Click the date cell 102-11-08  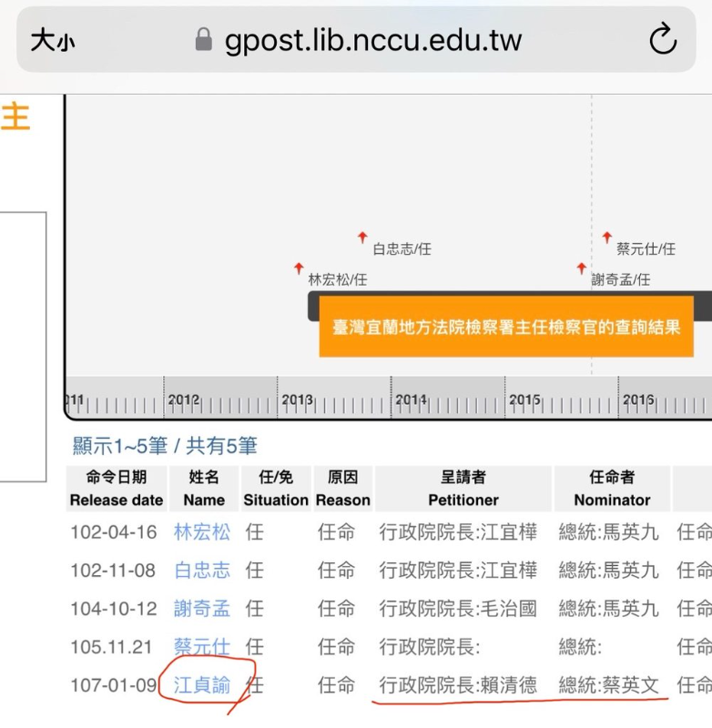[x=113, y=571]
